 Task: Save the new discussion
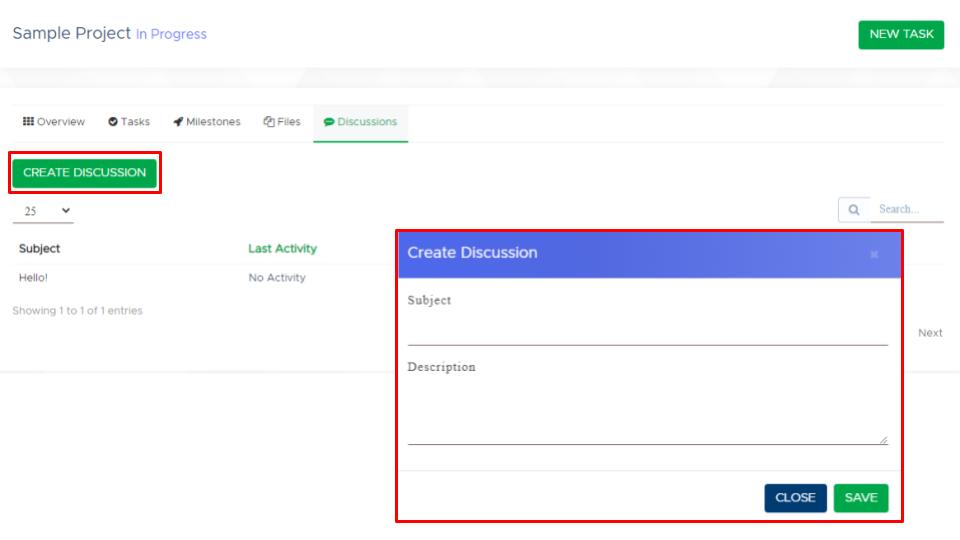pyautogui.click(x=860, y=498)
